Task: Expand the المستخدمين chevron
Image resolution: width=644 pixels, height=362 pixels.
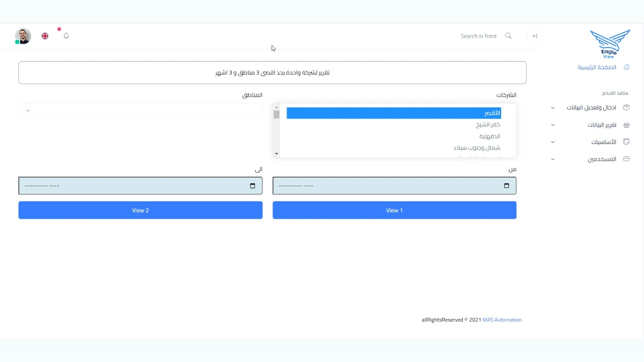Action: point(553,159)
